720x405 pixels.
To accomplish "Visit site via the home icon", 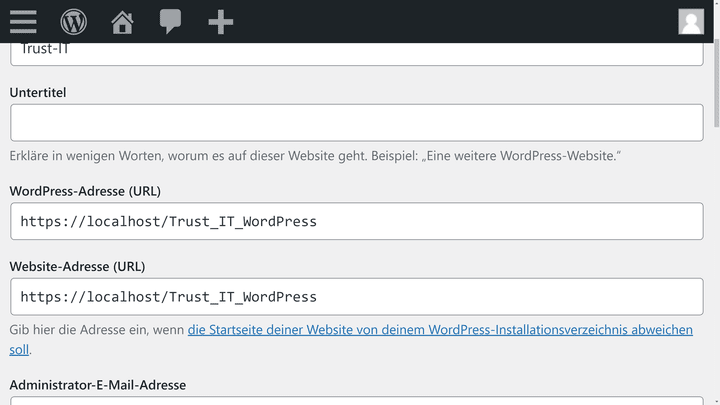I will coord(122,22).
